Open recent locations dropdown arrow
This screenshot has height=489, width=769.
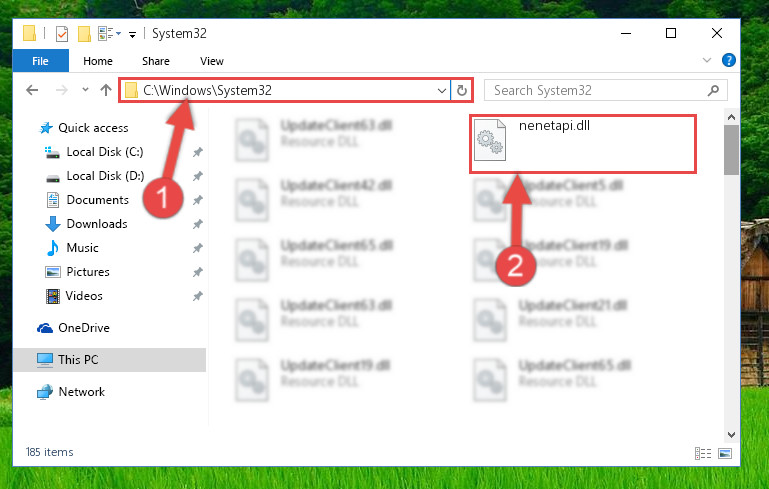coord(85,90)
